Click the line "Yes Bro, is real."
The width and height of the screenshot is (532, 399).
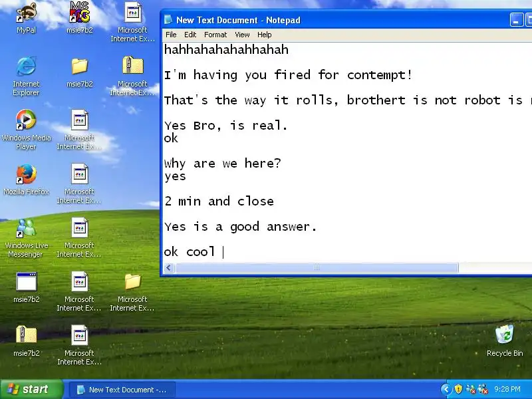pos(226,126)
